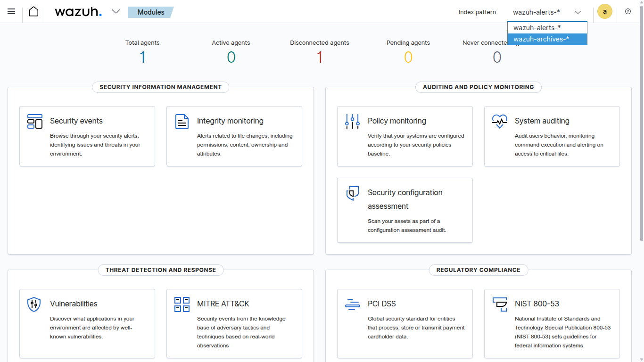Click the Vulnerabilities shield icon

pyautogui.click(x=34, y=304)
